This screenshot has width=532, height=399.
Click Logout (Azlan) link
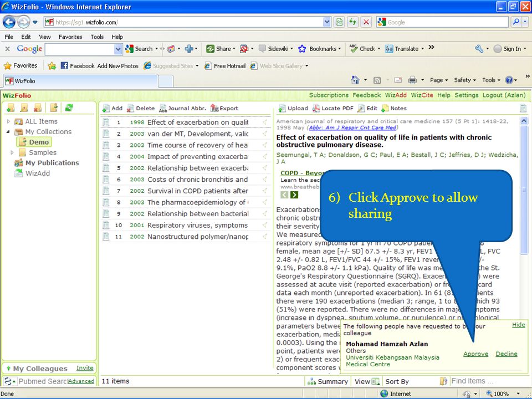point(504,95)
